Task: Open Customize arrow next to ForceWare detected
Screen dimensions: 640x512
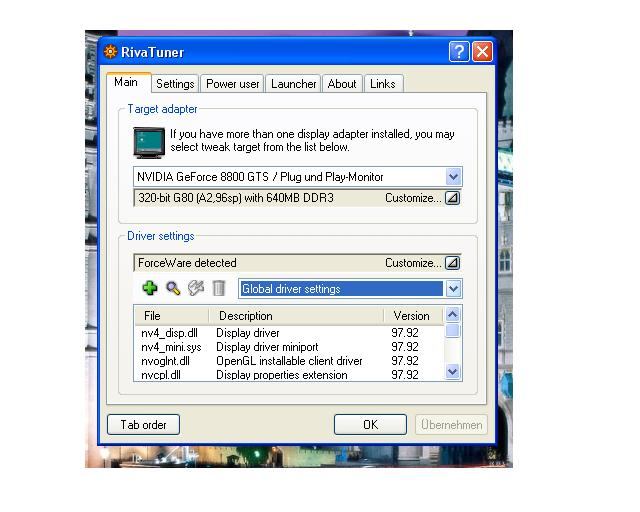Action: [x=452, y=263]
